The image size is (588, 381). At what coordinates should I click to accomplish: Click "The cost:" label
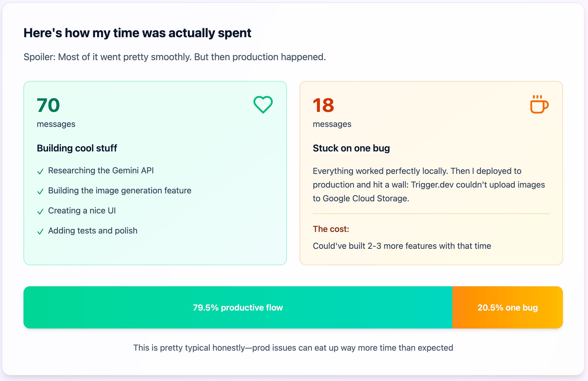coord(331,229)
